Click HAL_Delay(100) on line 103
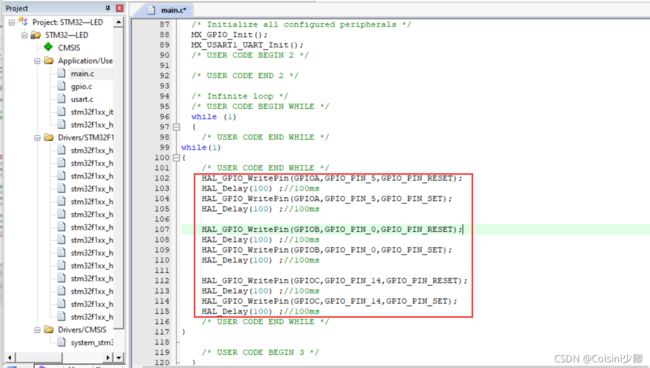 237,188
